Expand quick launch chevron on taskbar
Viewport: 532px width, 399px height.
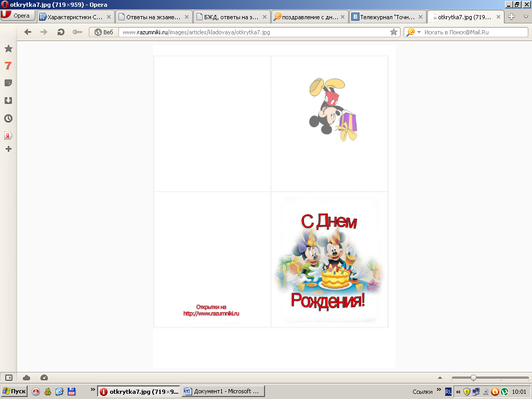[x=92, y=390]
